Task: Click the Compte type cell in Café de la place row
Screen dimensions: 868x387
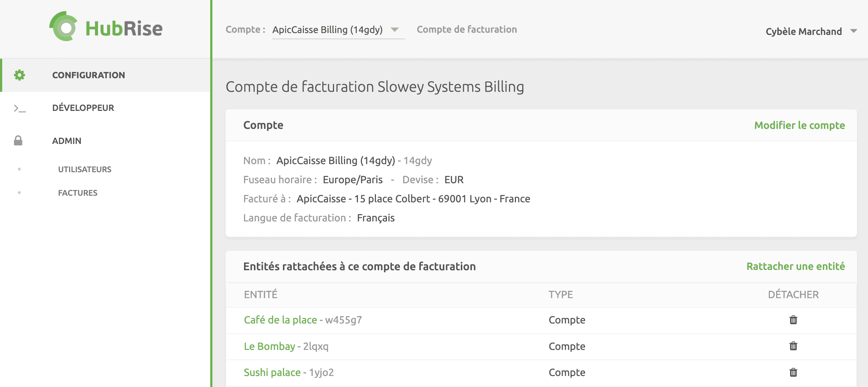Action: click(x=567, y=320)
